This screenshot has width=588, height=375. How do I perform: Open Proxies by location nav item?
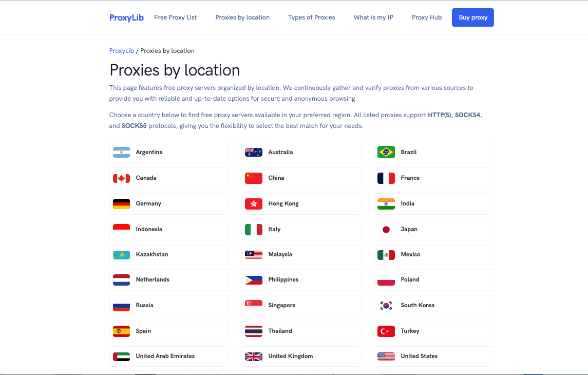(x=242, y=17)
